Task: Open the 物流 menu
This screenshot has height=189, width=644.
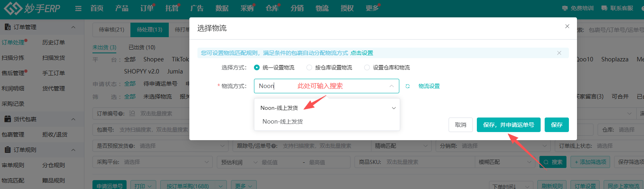Action: click(x=322, y=8)
